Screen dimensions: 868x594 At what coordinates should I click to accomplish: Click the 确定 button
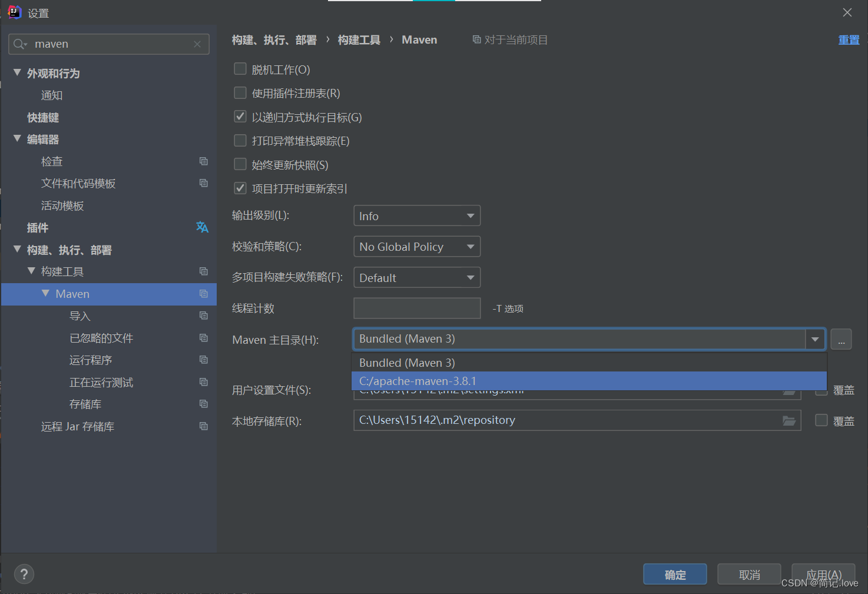[x=675, y=574]
